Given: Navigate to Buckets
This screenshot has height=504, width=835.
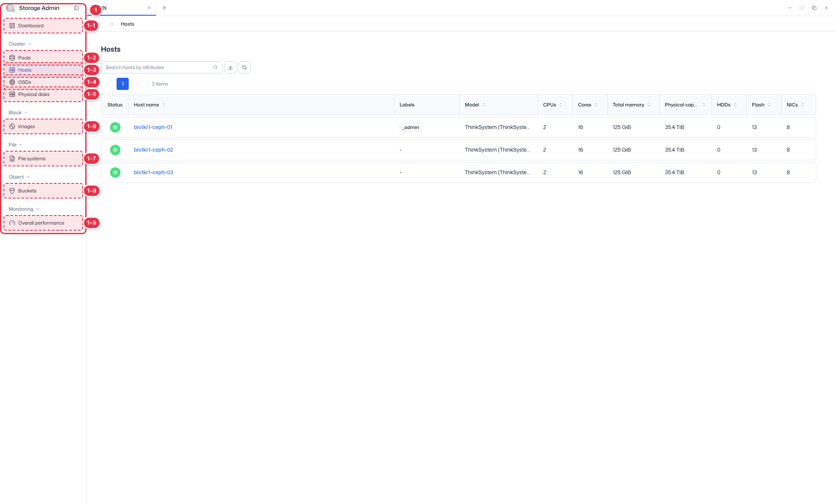Looking at the screenshot, I should 43,191.
